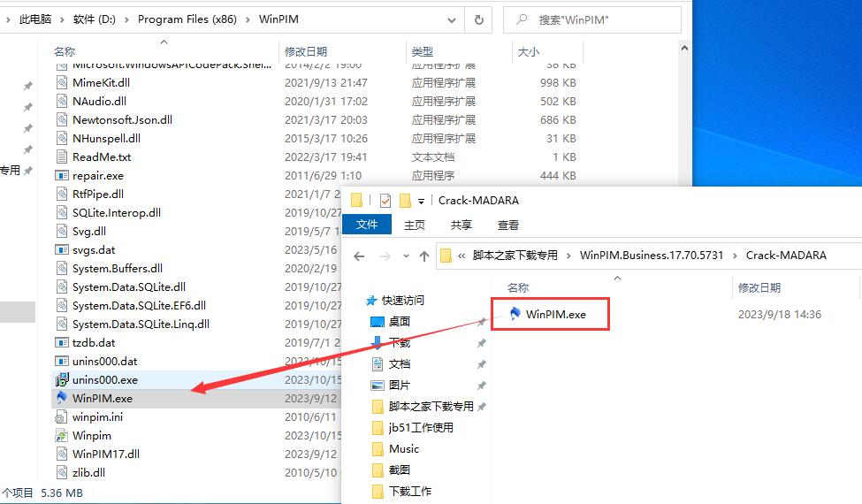Sort by 修改日期 column in WinPIM window
862x504 pixels.
[306, 51]
